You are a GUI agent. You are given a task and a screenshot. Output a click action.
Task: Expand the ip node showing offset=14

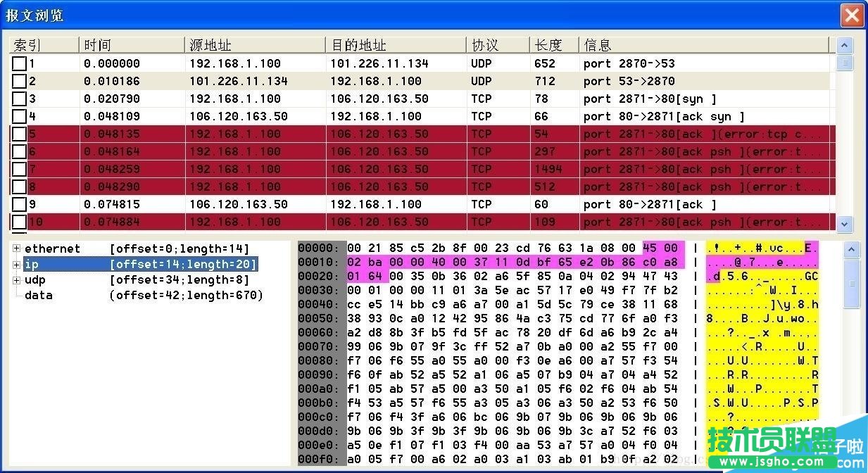click(x=16, y=264)
